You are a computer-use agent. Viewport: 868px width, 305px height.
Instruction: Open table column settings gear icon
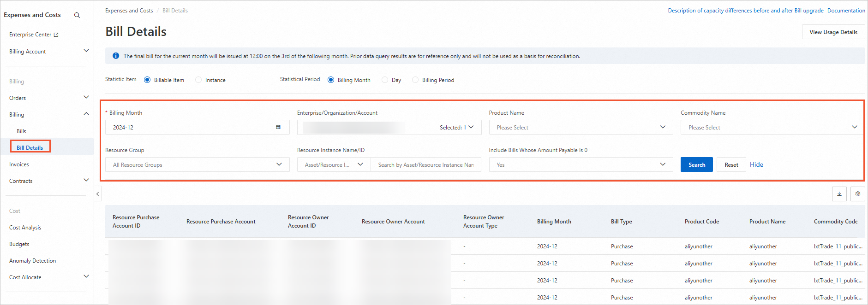click(858, 194)
